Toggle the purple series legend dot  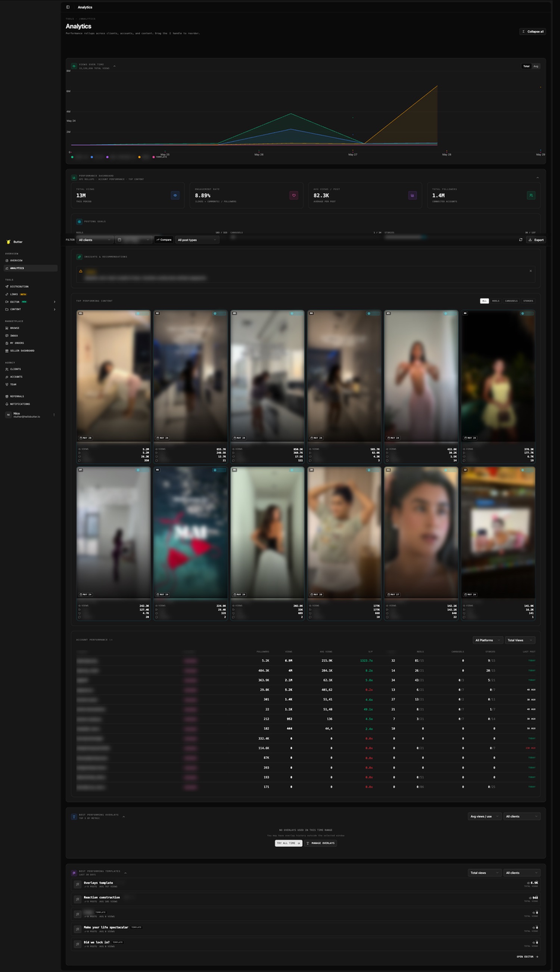click(x=107, y=157)
